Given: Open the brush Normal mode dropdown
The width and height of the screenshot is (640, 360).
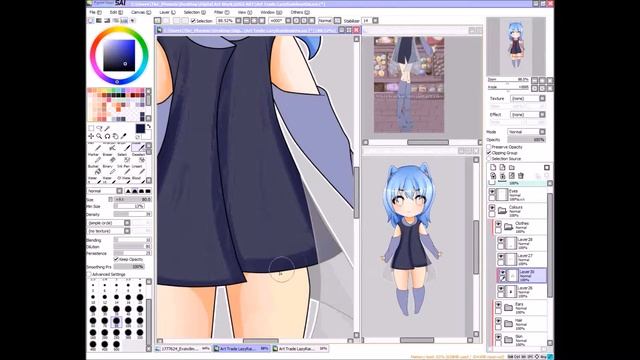Looking at the screenshot, I should coord(104,191).
